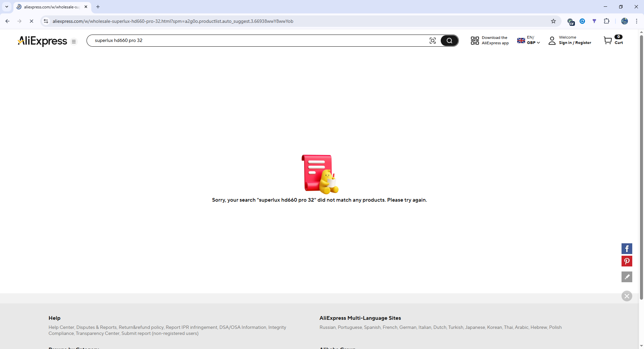644x349 pixels.
Task: Switch to the Portuguese language site
Action: [x=350, y=327]
